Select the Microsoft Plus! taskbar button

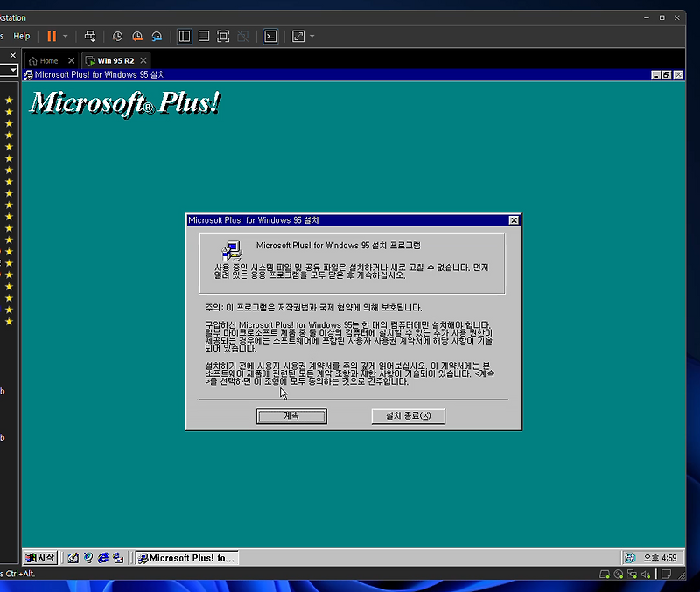(x=186, y=557)
